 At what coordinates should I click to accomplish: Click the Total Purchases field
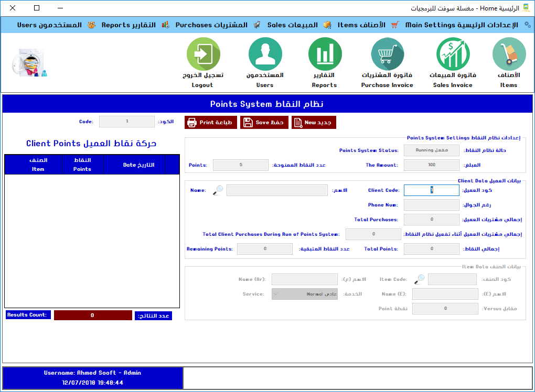point(432,220)
